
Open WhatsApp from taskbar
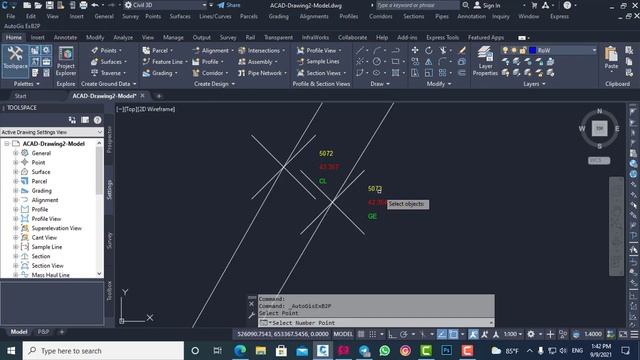pos(384,351)
